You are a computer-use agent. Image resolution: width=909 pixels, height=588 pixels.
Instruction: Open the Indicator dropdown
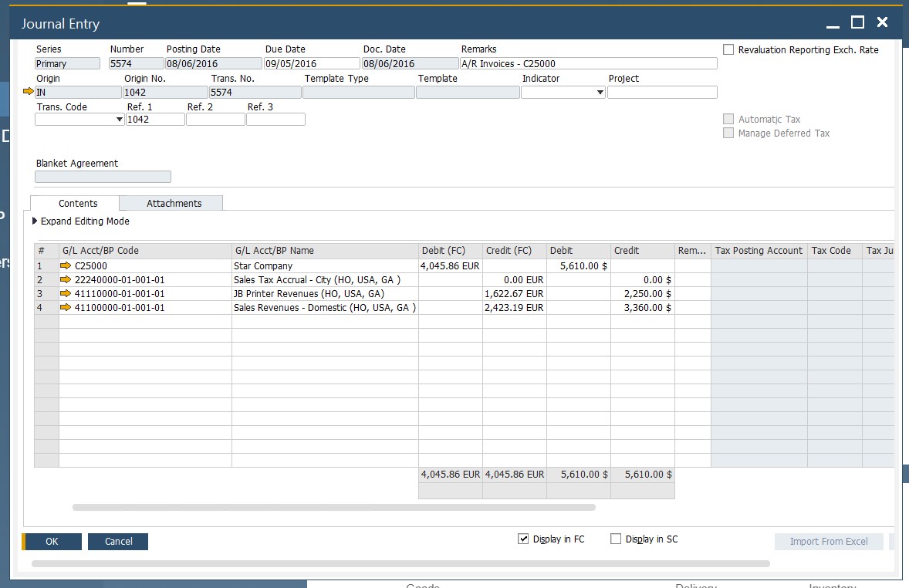[x=600, y=93]
